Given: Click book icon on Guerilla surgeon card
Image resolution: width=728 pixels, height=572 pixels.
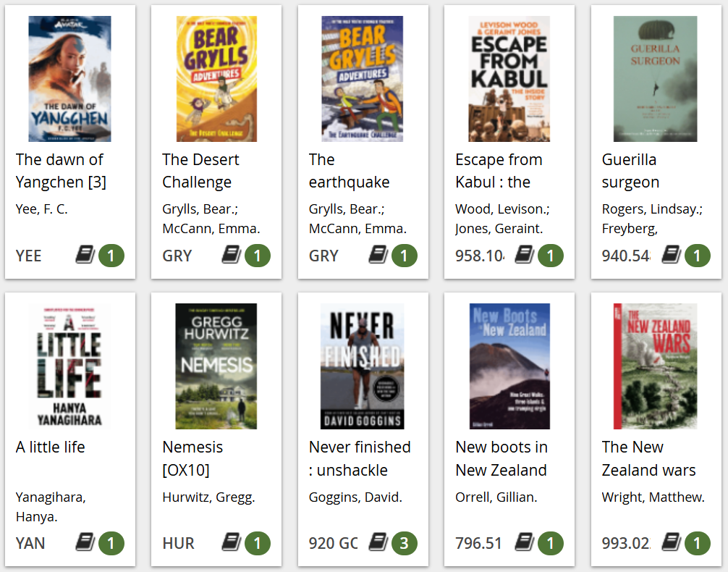Looking at the screenshot, I should point(672,255).
